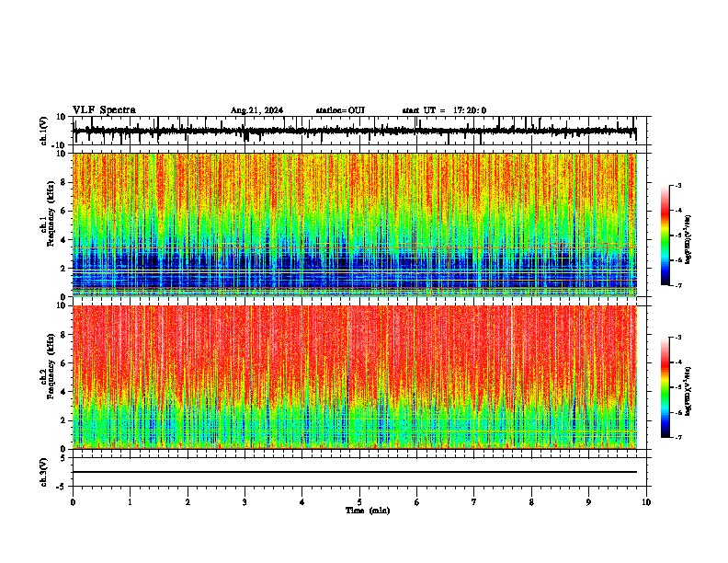Click the "2" tick on the time axis
The height and width of the screenshot is (563, 728).
[x=188, y=502]
